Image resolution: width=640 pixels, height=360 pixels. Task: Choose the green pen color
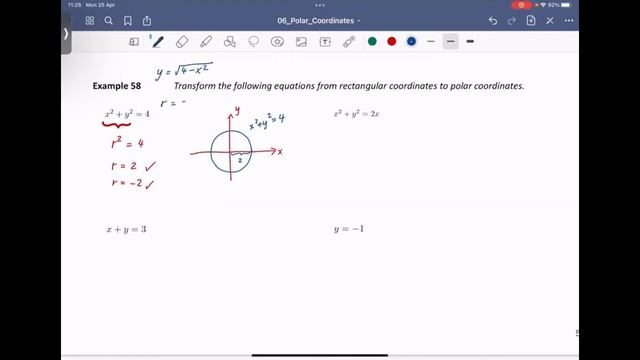372,41
